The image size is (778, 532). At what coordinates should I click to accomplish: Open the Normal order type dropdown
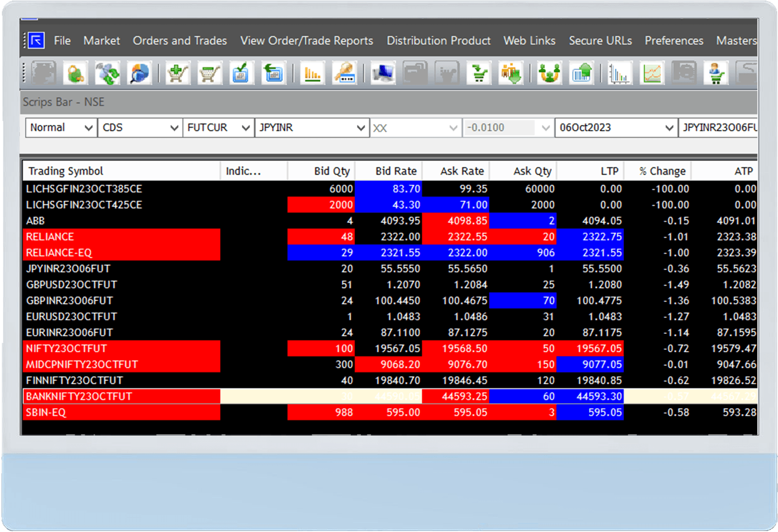tap(60, 127)
